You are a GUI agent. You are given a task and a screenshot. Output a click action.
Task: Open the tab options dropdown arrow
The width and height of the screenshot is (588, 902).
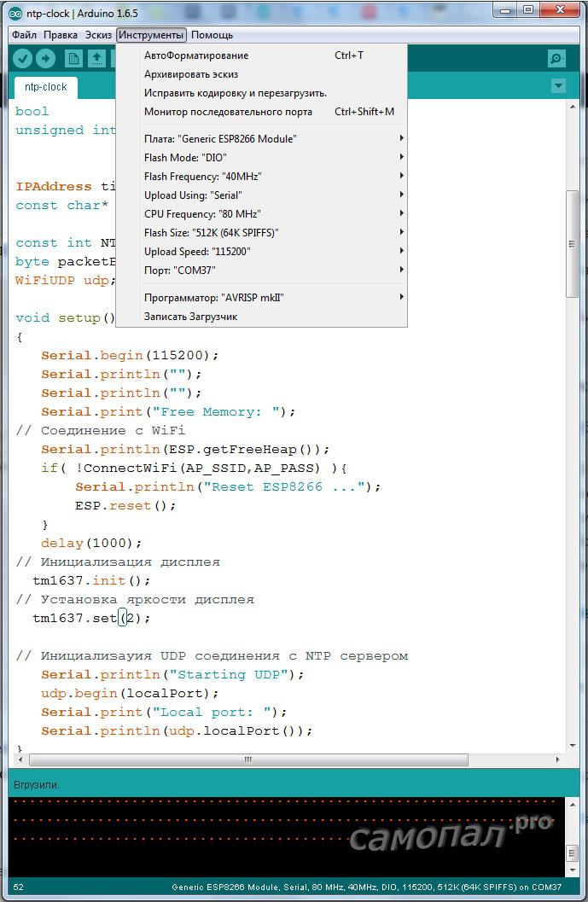coord(558,86)
